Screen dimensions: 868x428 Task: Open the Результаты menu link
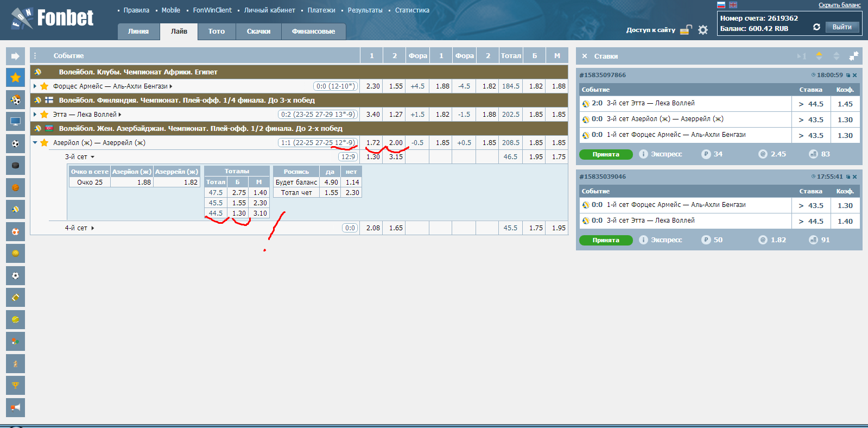point(365,10)
